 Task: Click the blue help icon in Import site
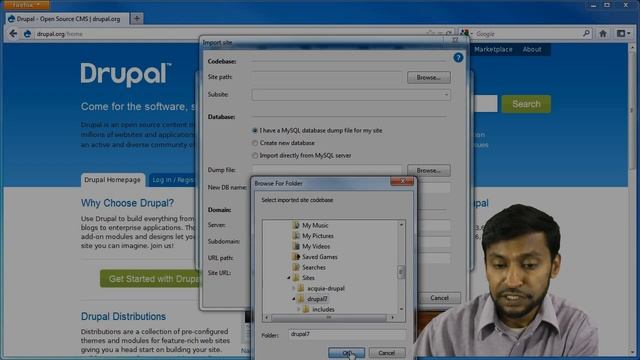458,58
